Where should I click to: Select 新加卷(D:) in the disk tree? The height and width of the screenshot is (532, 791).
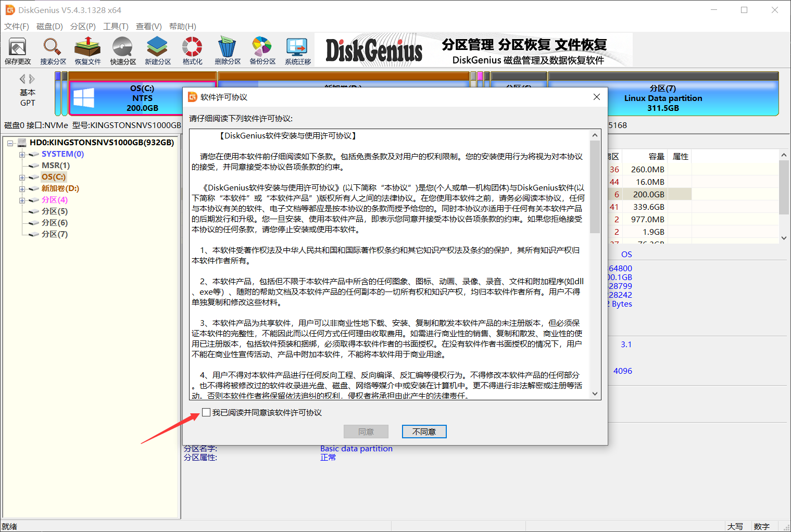tap(60, 188)
